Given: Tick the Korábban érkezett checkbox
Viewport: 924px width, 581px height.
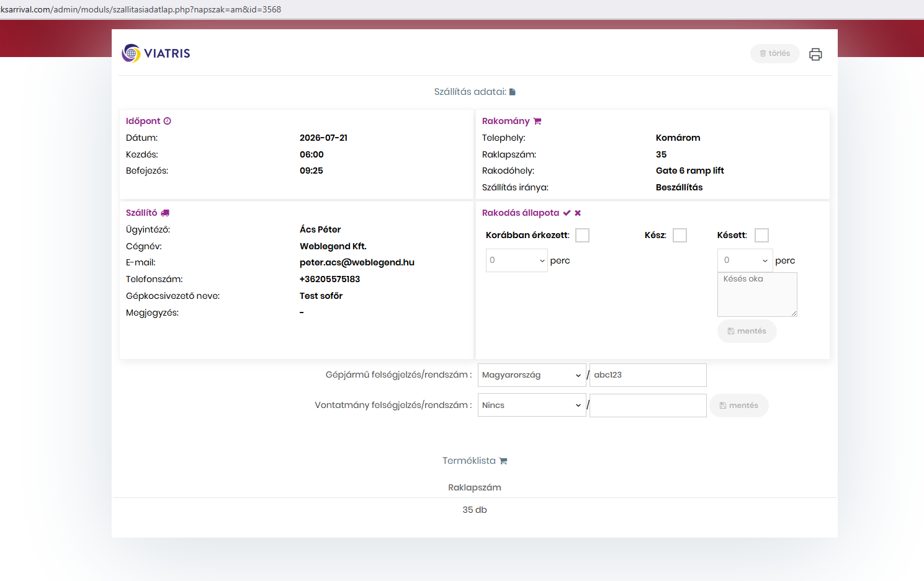Looking at the screenshot, I should point(582,235).
